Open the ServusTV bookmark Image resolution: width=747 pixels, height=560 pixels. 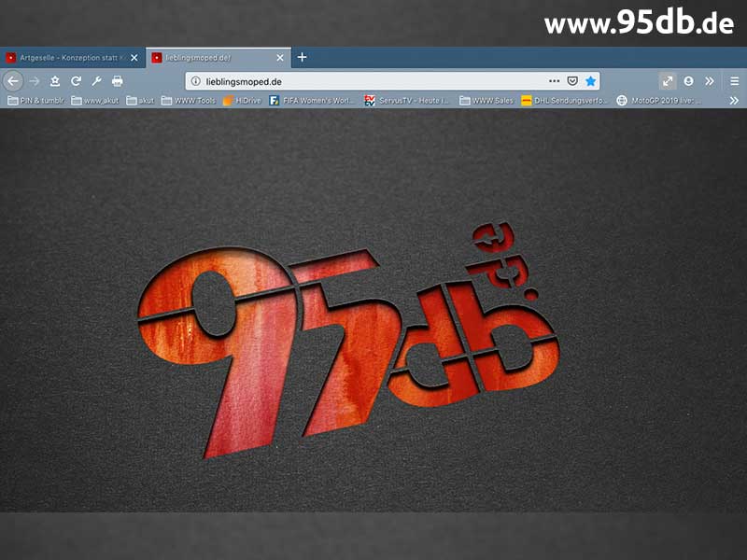[406, 101]
